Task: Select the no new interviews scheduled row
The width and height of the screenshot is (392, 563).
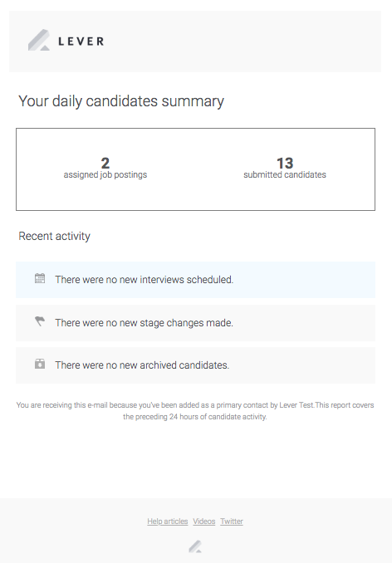Action: click(x=196, y=280)
